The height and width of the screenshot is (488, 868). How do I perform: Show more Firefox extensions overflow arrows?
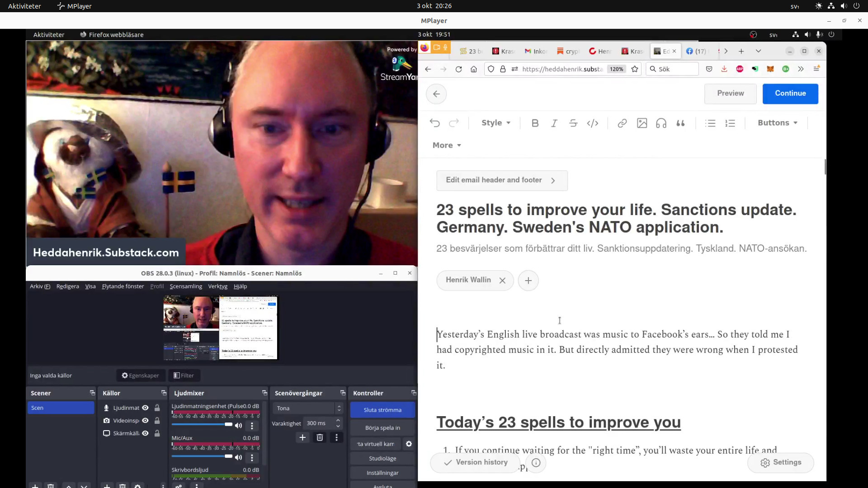[801, 69]
